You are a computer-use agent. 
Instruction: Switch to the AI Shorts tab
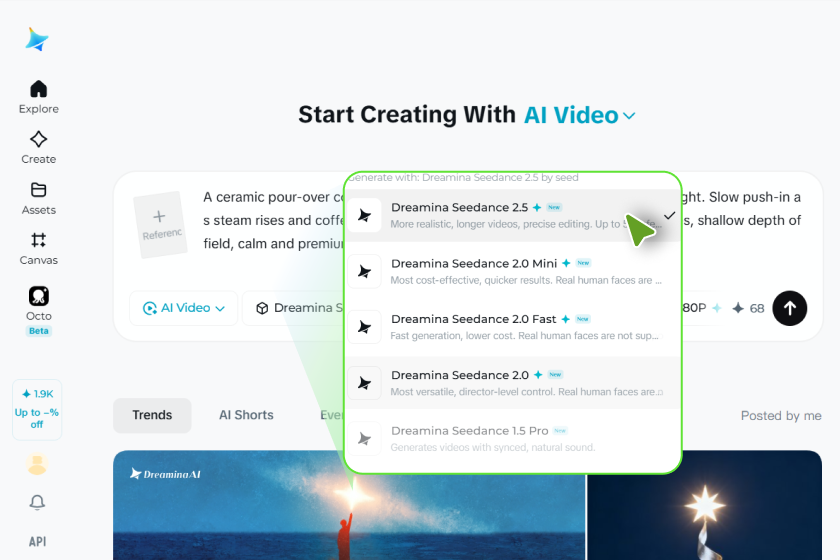[246, 415]
